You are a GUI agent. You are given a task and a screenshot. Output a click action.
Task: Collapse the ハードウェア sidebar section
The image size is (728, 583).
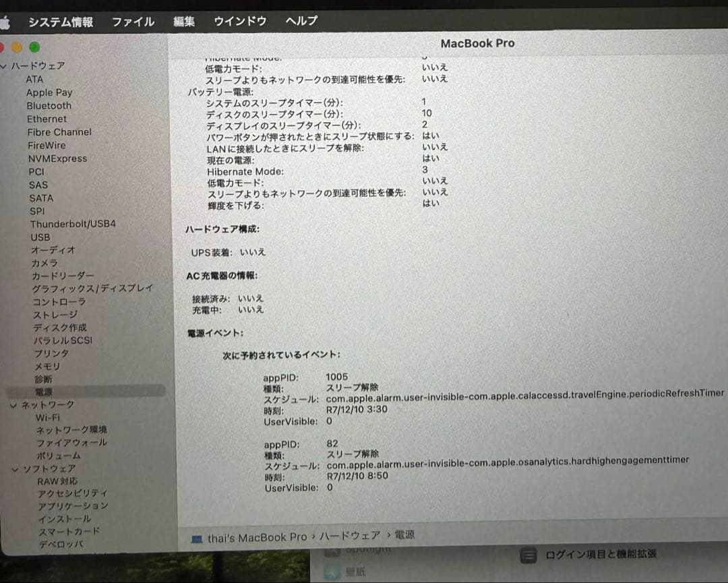(x=5, y=65)
